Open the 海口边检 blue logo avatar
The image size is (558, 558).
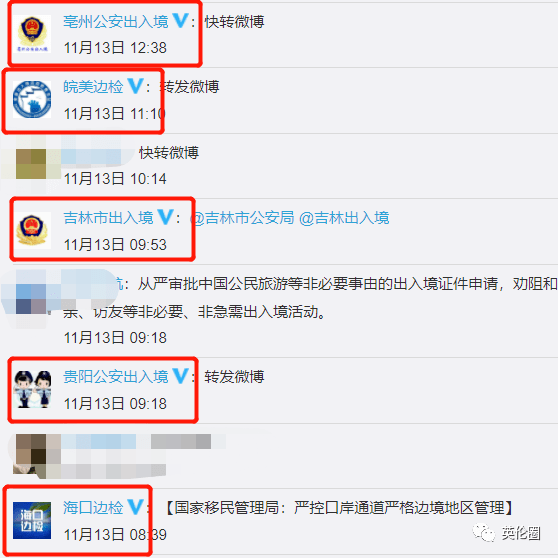(32, 520)
